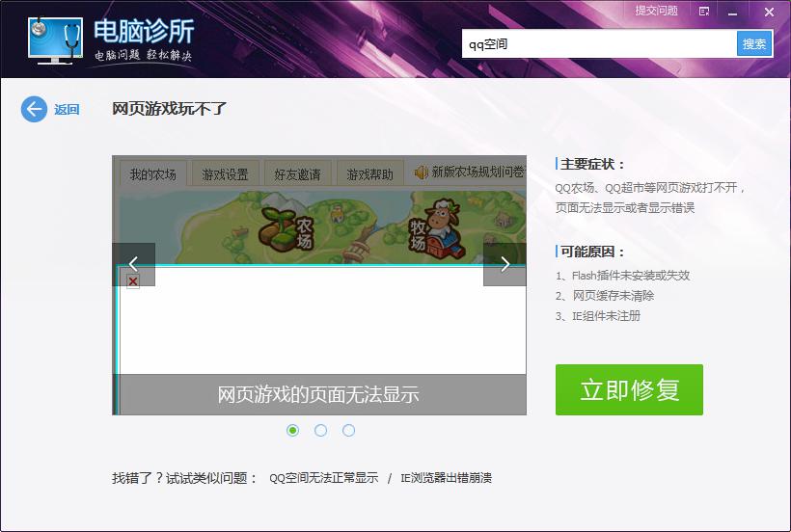The image size is (791, 532).
Task: Select the second carousel dot
Action: point(320,430)
